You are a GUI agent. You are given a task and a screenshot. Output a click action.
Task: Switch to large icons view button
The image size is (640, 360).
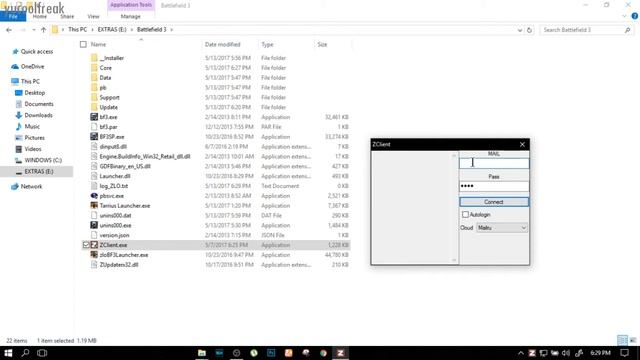(633, 340)
